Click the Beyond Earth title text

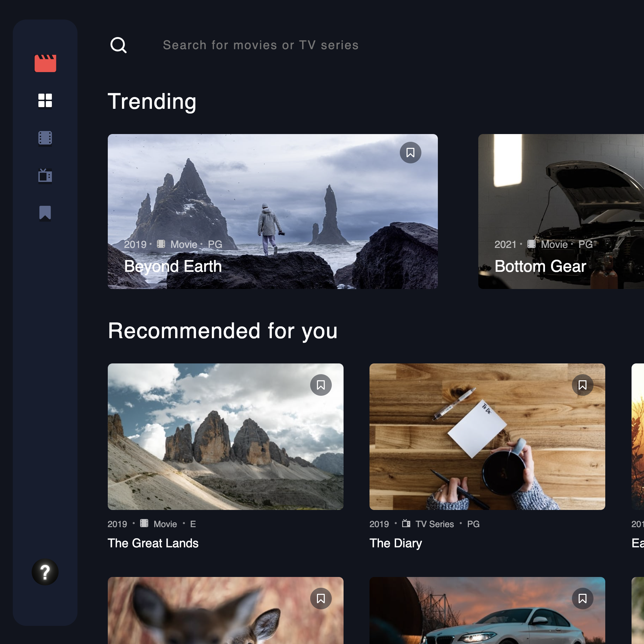173,266
